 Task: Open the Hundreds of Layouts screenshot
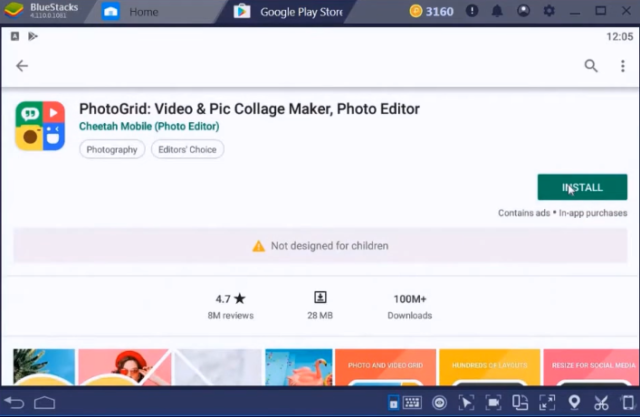coord(489,367)
